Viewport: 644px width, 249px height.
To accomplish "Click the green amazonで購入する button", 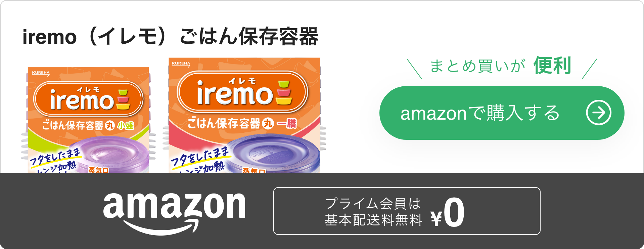I will 502,113.
